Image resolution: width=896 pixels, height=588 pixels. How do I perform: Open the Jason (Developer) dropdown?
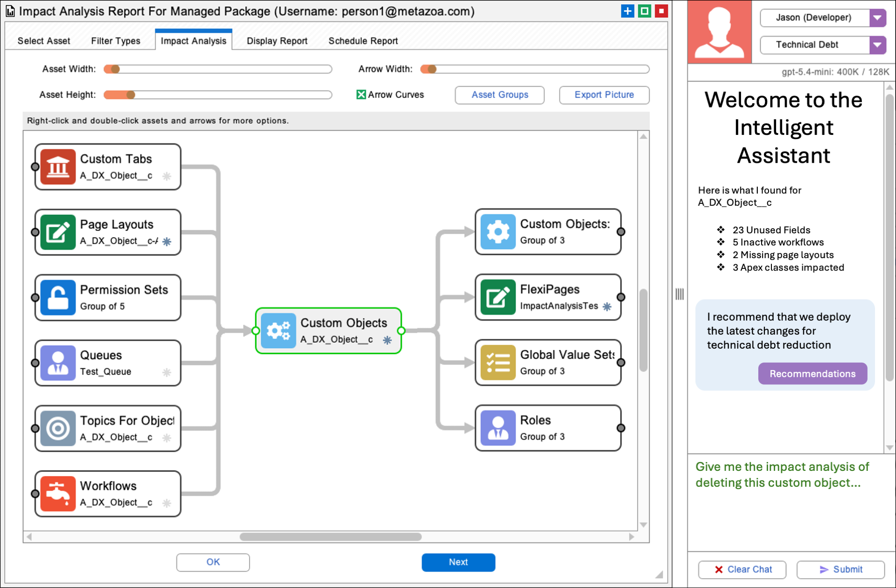(x=877, y=18)
